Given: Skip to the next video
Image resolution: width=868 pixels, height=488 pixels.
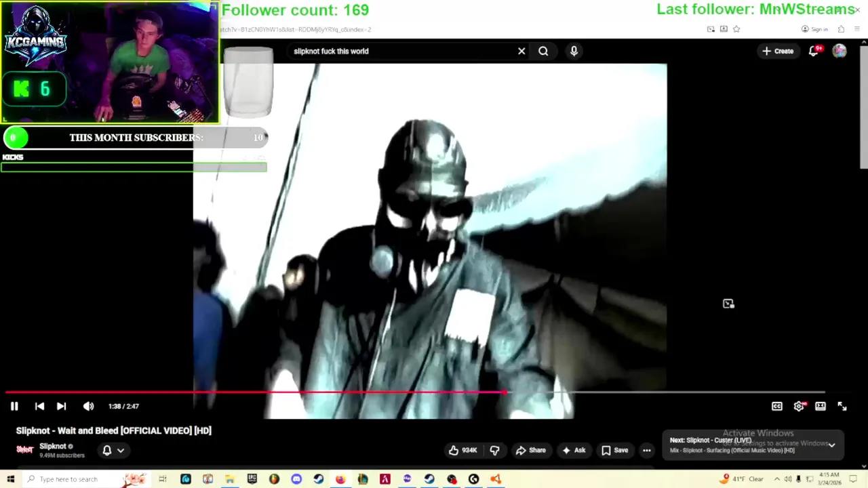Looking at the screenshot, I should point(61,406).
